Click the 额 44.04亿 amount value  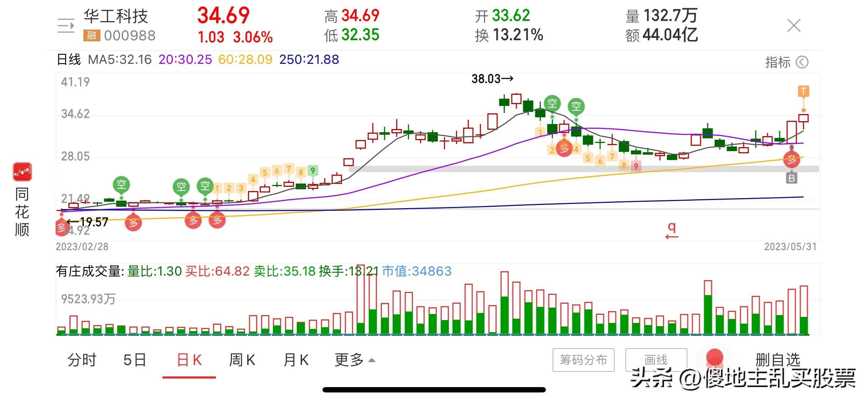coord(661,35)
